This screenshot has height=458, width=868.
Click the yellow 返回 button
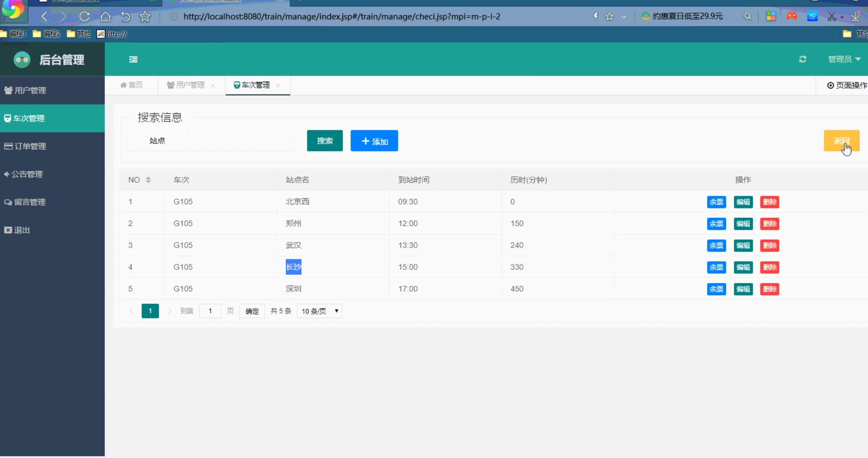[x=841, y=141]
